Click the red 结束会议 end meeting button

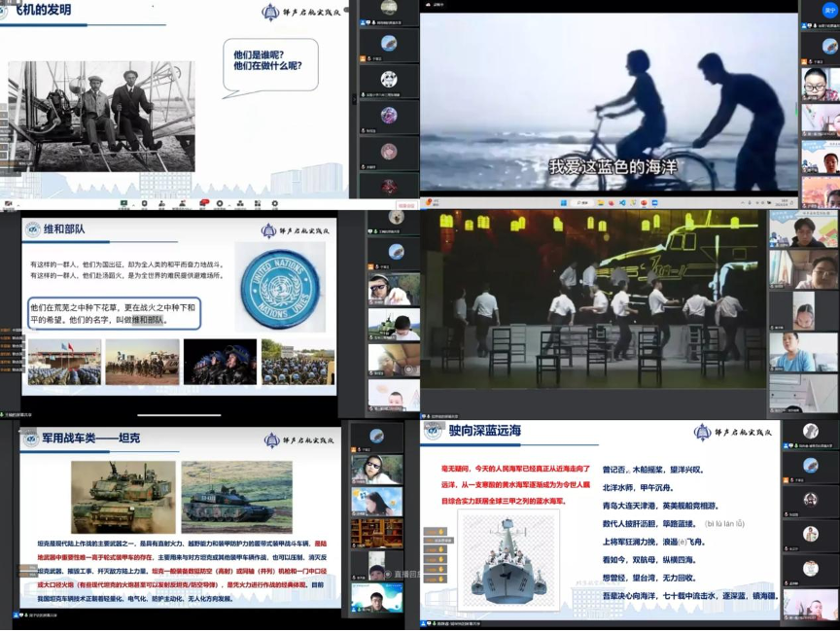click(x=407, y=205)
